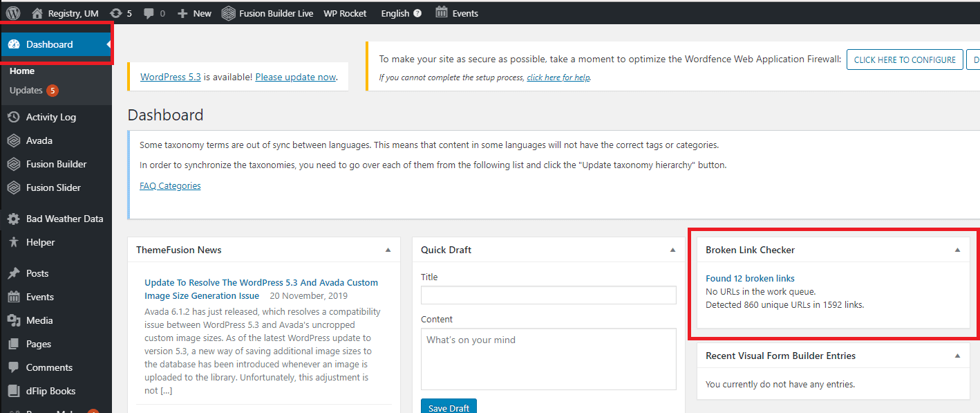
Task: Click the WordPress logo icon
Action: coord(13,13)
